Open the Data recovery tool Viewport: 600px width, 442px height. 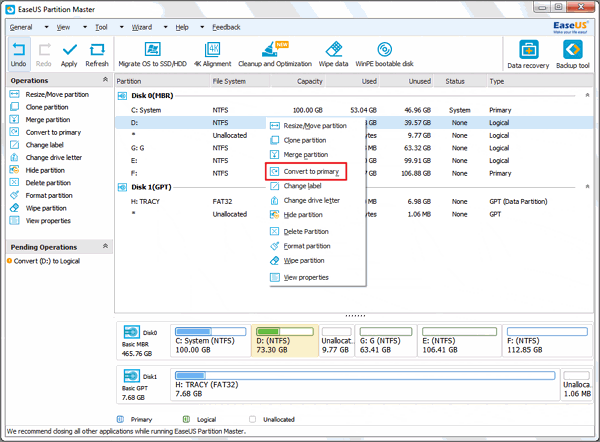point(528,55)
